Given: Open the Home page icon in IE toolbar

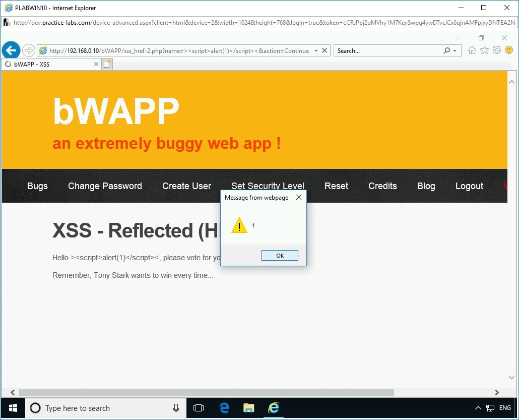Looking at the screenshot, I should click(x=472, y=50).
